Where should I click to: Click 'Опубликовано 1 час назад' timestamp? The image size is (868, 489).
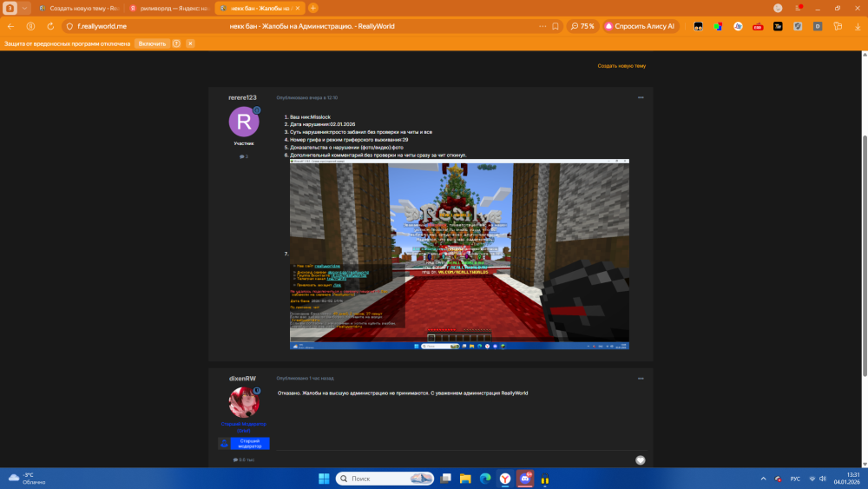[305, 378]
